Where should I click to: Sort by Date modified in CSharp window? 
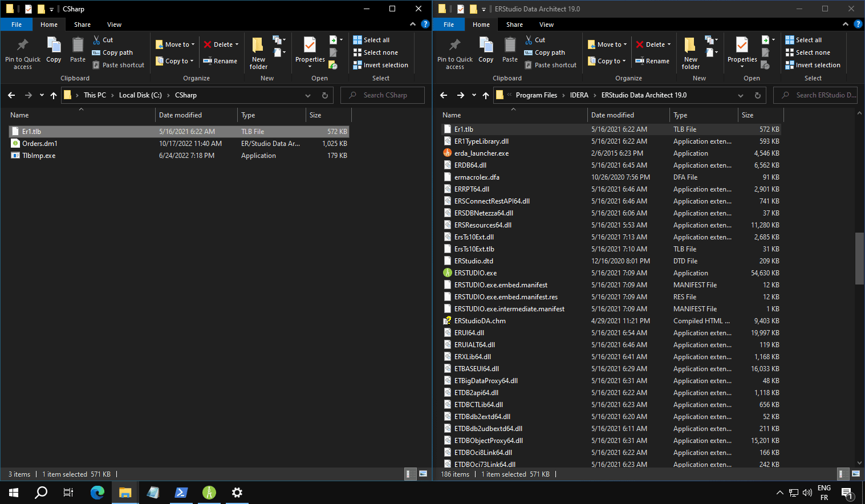point(196,115)
